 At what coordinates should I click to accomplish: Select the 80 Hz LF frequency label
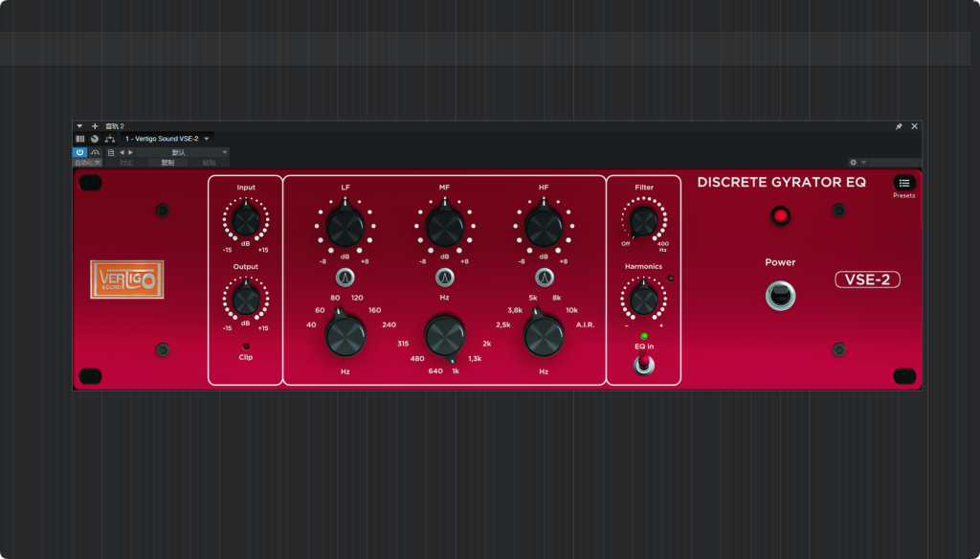[335, 298]
